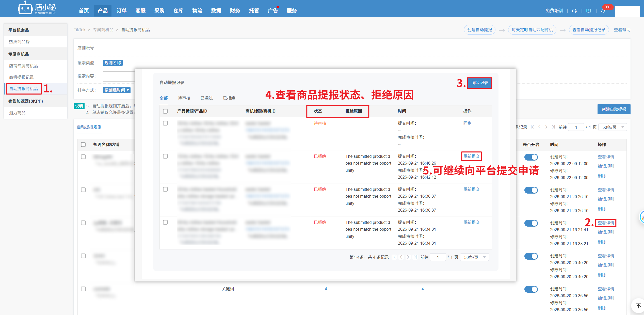
Task: Click the 同步记录 button
Action: pos(480,83)
